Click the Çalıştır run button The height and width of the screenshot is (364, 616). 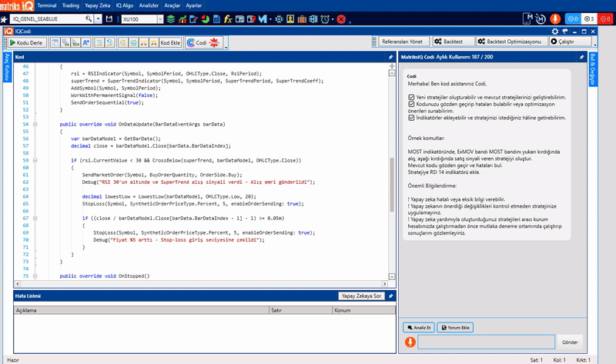[x=570, y=42]
